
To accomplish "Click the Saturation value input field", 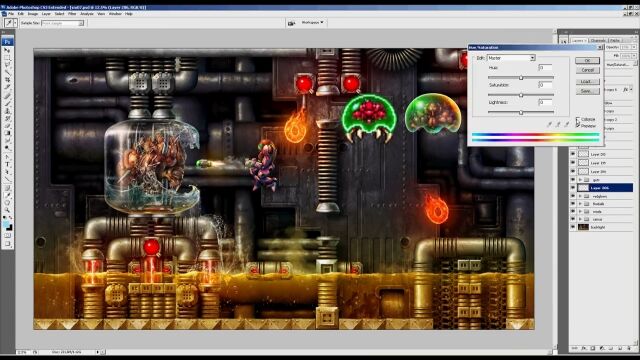I will click(545, 84).
